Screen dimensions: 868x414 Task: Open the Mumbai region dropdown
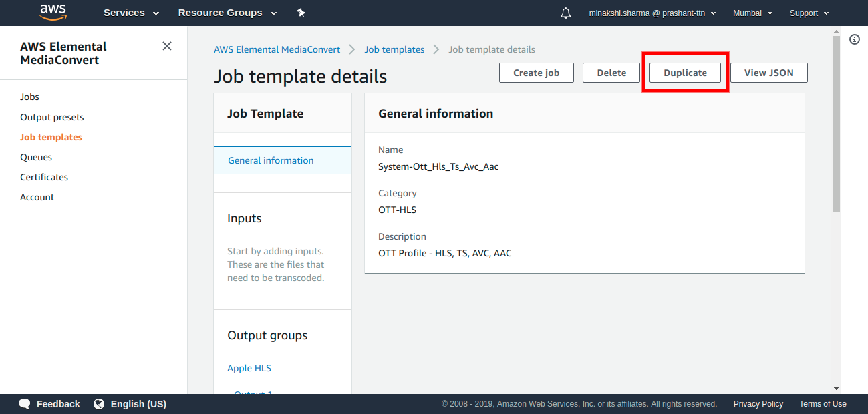(752, 13)
